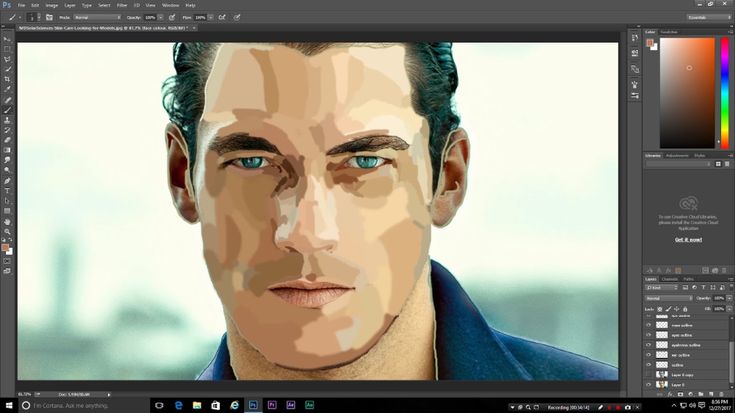Select the Crop tool
The height and width of the screenshot is (413, 735).
point(7,79)
